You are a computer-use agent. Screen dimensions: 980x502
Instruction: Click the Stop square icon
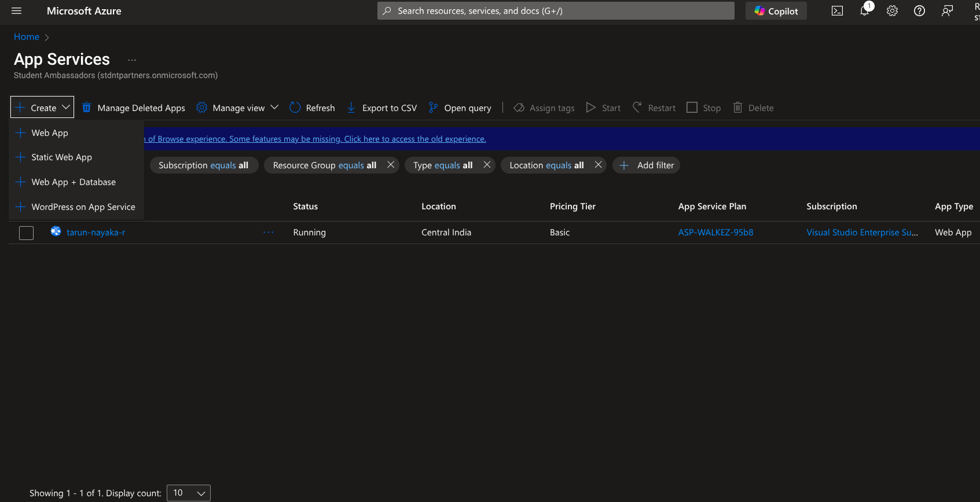pos(692,108)
